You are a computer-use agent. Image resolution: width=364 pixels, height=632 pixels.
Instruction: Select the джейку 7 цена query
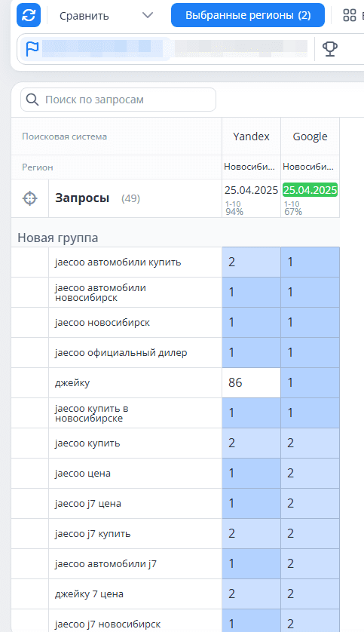(x=89, y=594)
